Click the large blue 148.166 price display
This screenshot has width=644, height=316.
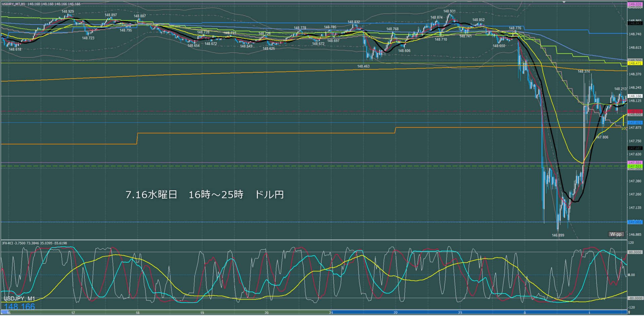pyautogui.click(x=19, y=306)
